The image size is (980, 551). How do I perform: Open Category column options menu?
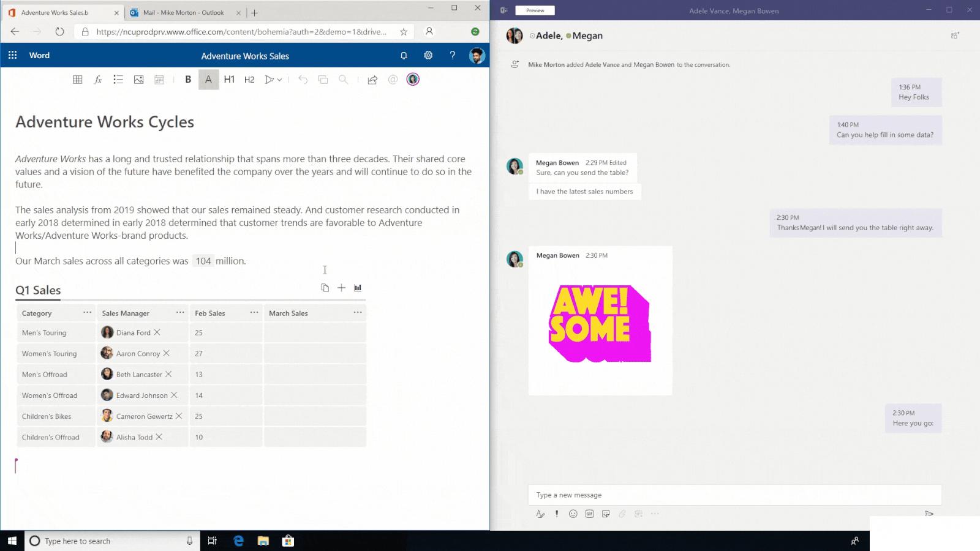coord(87,312)
